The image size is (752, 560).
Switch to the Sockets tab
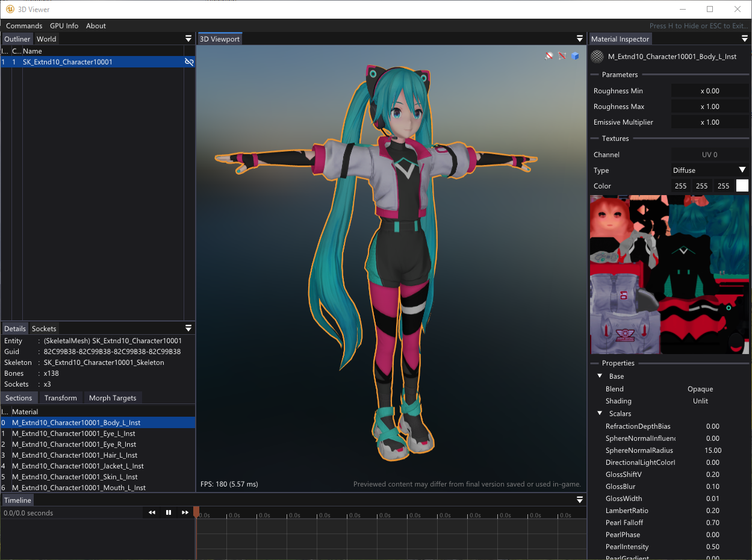click(x=44, y=328)
